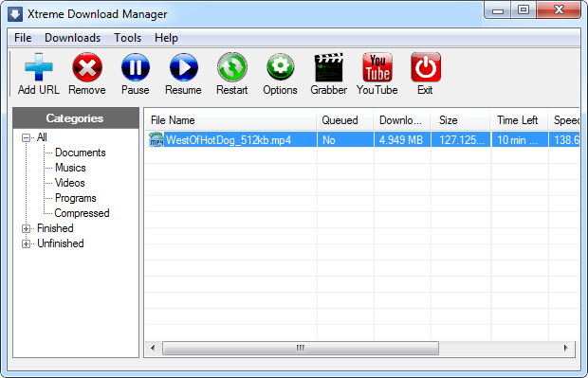588x378 pixels.
Task: Open the Tools menu
Action: pos(127,38)
